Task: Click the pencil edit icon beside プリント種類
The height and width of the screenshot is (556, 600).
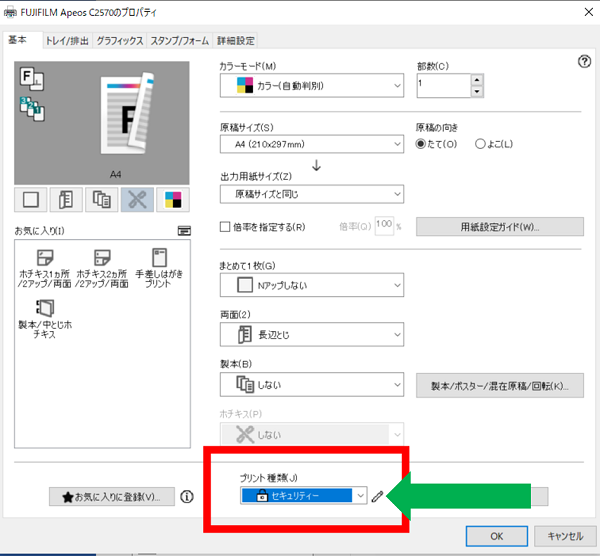Action: coord(377,496)
